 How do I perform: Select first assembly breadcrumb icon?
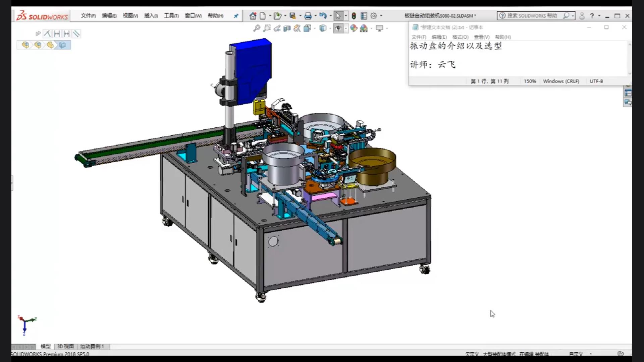[25, 45]
